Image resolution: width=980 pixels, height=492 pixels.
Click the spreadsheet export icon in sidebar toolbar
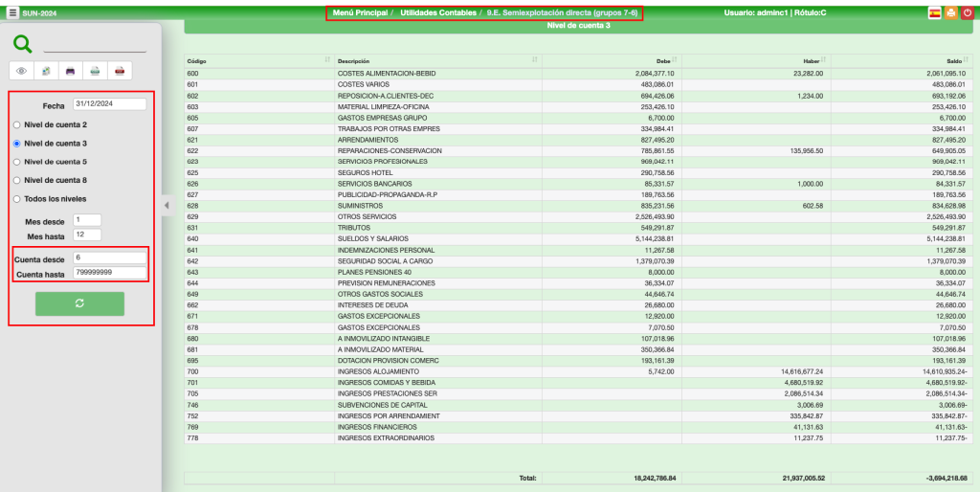pos(46,71)
